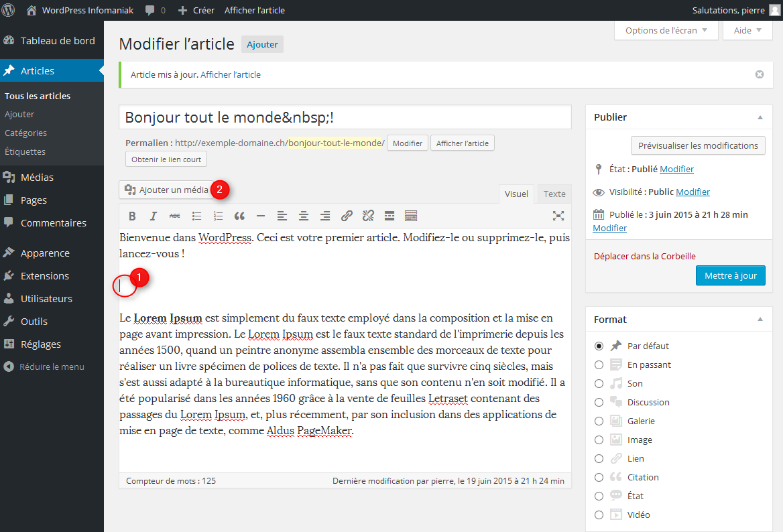Screen dimensions: 783x532
Task: Click the strikethrough toolbar icon
Action: click(x=175, y=216)
